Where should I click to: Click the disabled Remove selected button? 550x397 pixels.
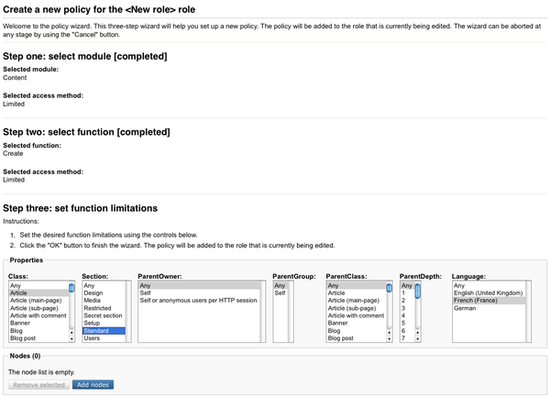pyautogui.click(x=39, y=385)
